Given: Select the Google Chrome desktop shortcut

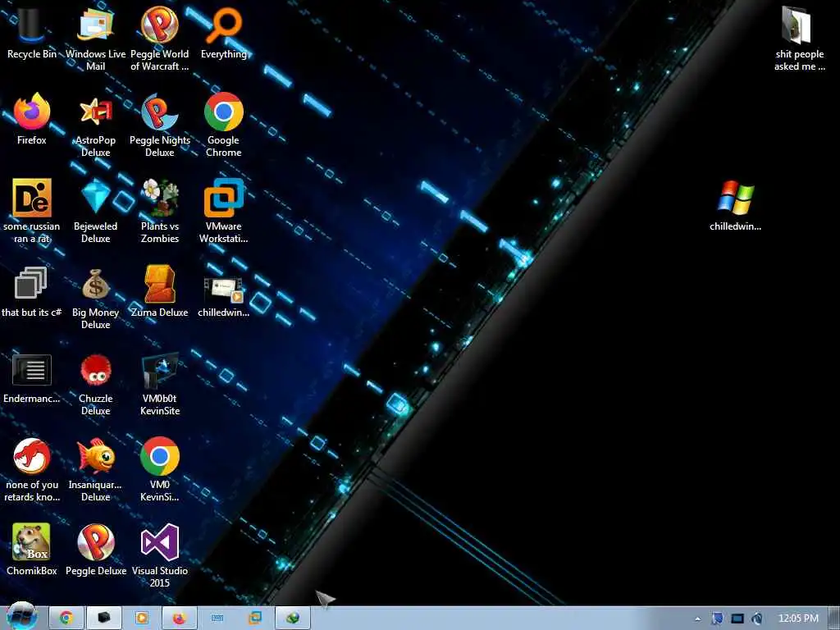Looking at the screenshot, I should click(223, 126).
